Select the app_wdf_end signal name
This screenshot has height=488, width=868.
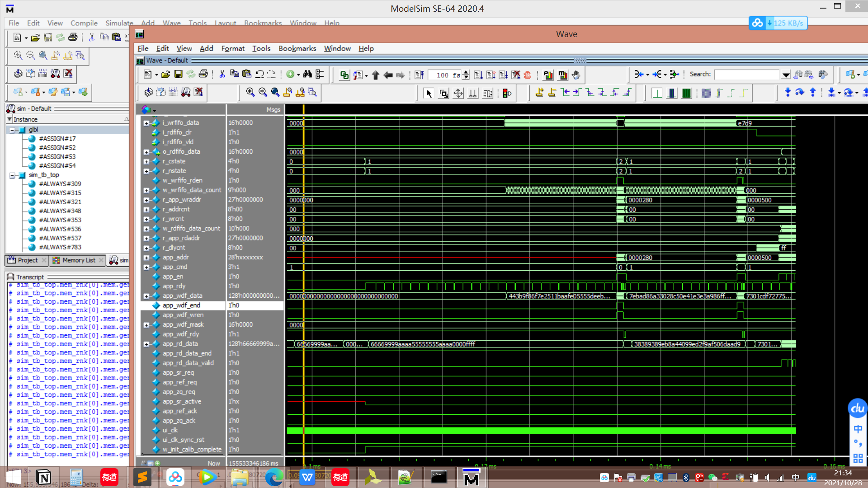(181, 305)
